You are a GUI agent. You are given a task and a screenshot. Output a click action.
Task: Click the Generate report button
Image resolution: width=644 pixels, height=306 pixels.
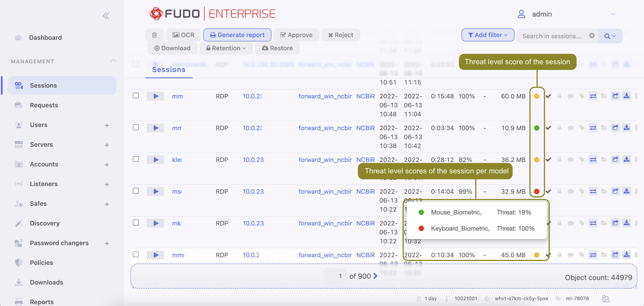point(237,35)
